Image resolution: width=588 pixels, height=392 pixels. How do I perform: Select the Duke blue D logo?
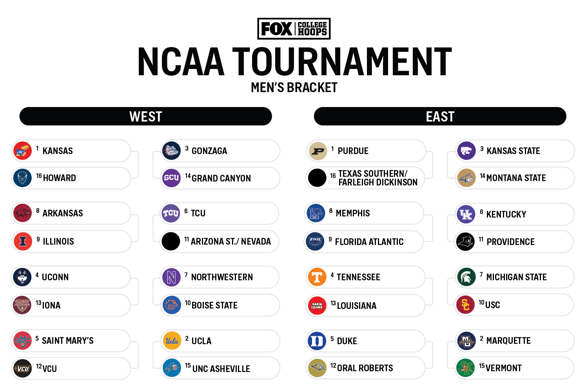316,341
